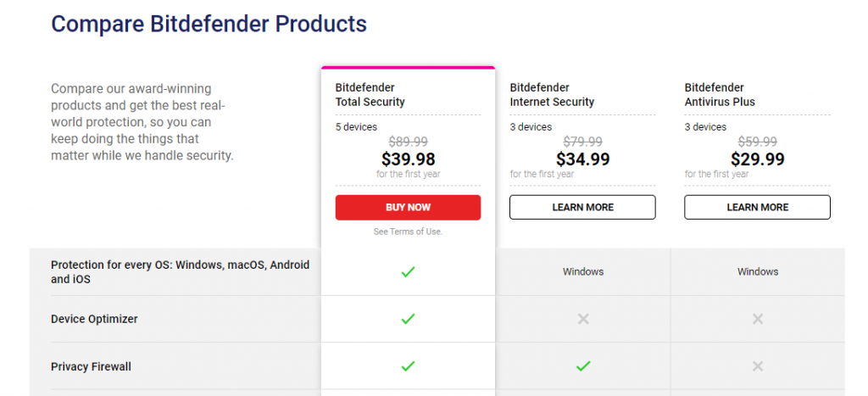
Task: Click the Privacy Firewall feature row label
Action: coord(91,366)
